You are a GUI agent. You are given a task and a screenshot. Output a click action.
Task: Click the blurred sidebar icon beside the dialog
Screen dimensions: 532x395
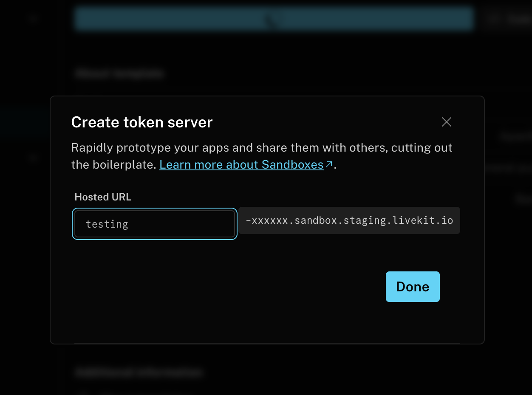pyautogui.click(x=33, y=158)
